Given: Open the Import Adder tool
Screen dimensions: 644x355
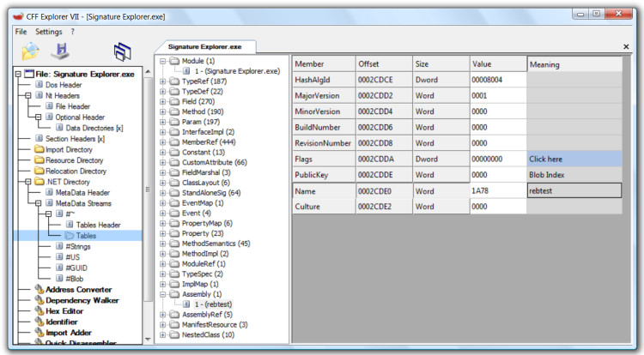Looking at the screenshot, I should [70, 333].
